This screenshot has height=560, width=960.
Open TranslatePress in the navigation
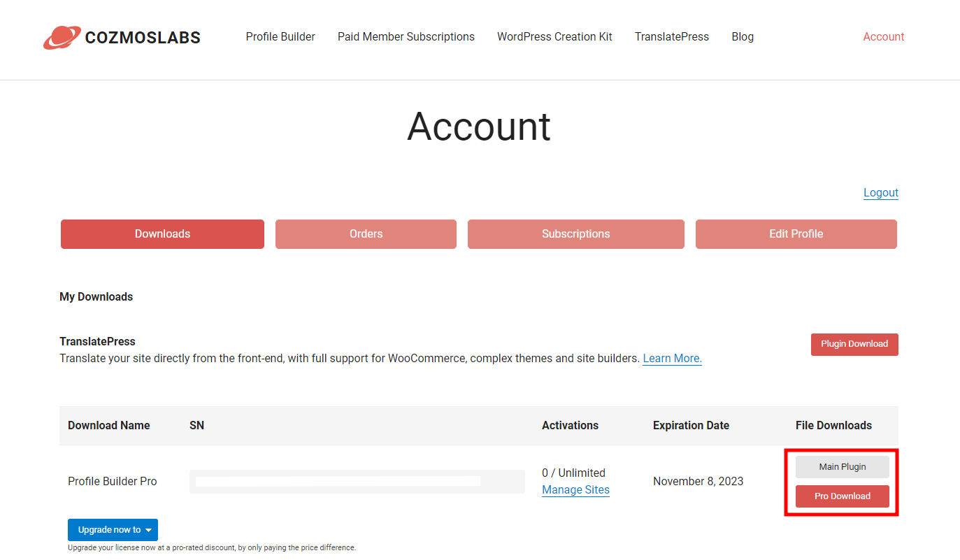click(672, 36)
